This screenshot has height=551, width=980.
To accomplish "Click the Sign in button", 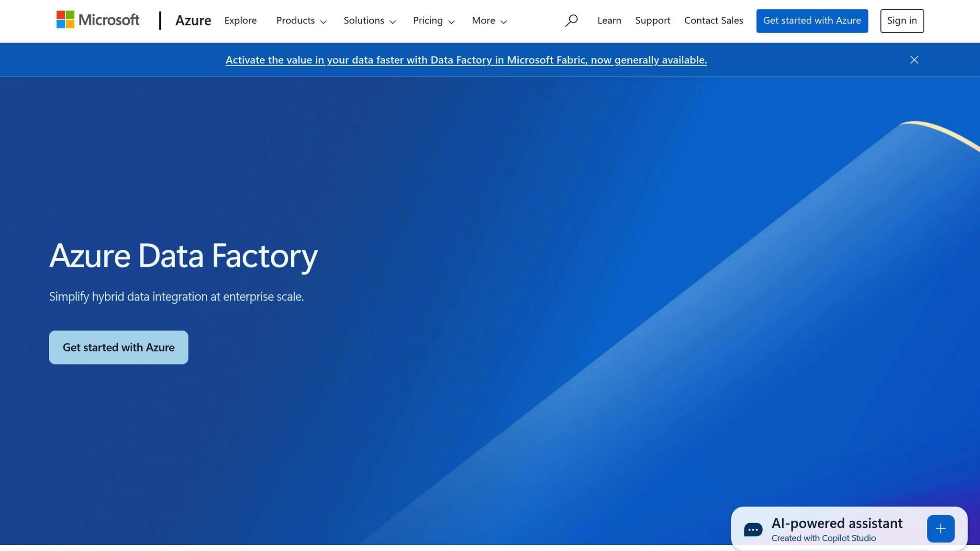I will (x=902, y=21).
